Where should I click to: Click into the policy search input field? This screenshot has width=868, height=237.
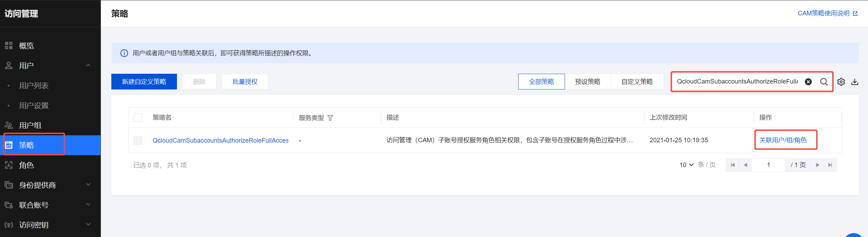tap(737, 81)
